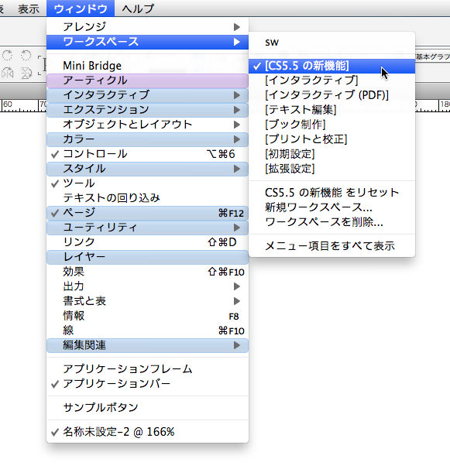Select the [ブック制作] workspace

coord(331,125)
